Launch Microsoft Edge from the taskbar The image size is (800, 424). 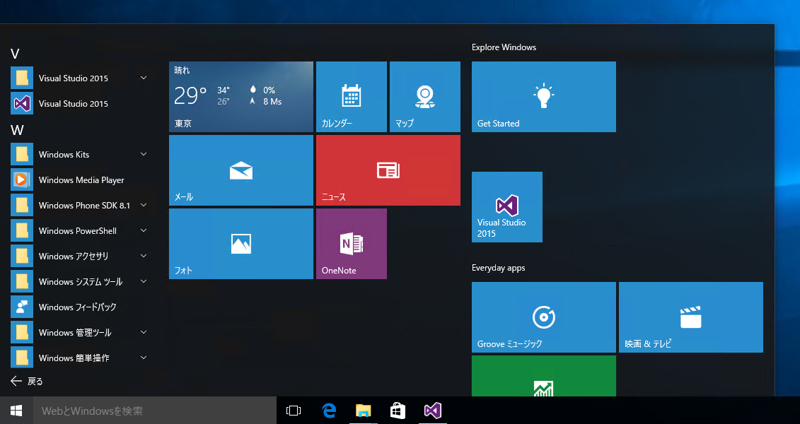click(x=329, y=411)
